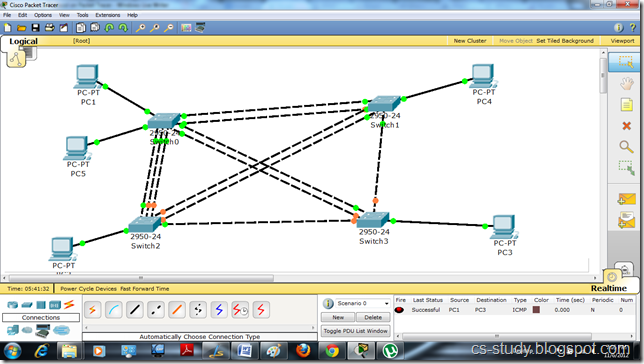Click Set Tiled Background
Image resolution: width=644 pixels, height=364 pixels.
(565, 41)
